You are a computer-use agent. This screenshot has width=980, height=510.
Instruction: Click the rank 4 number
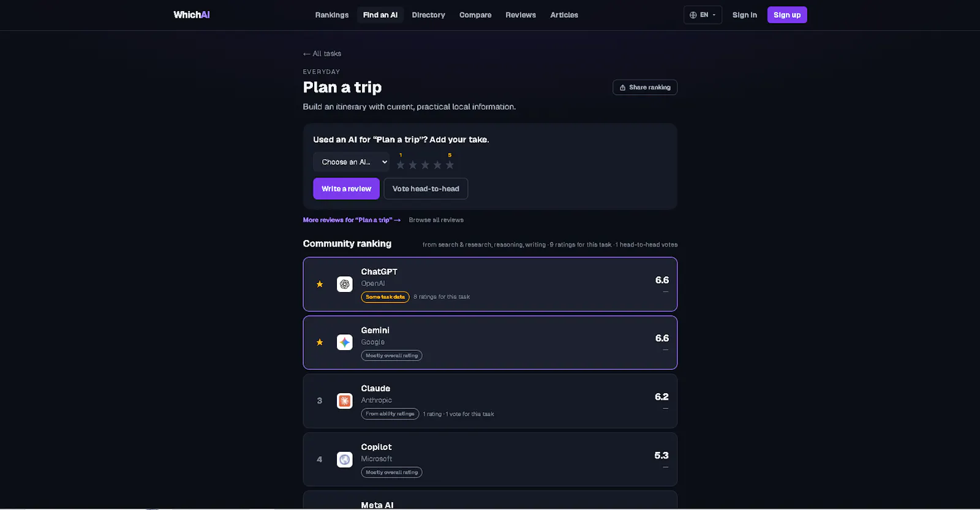320,459
